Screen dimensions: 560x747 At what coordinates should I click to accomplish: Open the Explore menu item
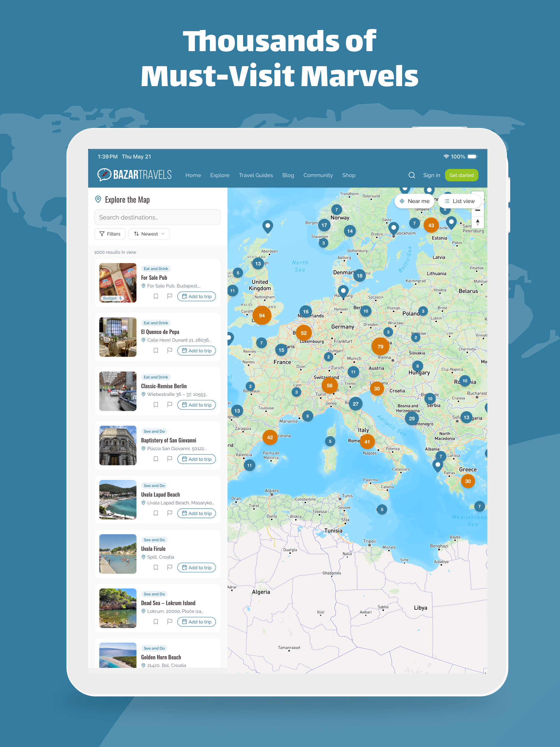click(x=220, y=175)
